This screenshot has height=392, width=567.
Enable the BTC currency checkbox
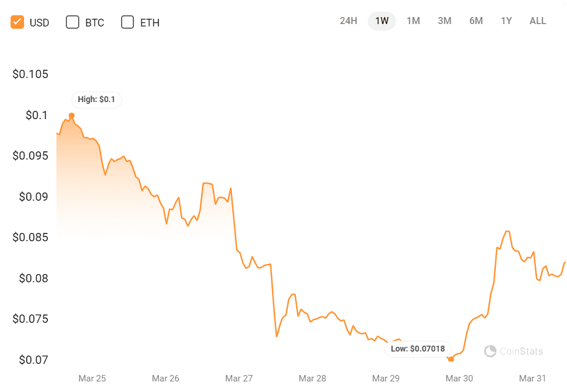coord(72,22)
